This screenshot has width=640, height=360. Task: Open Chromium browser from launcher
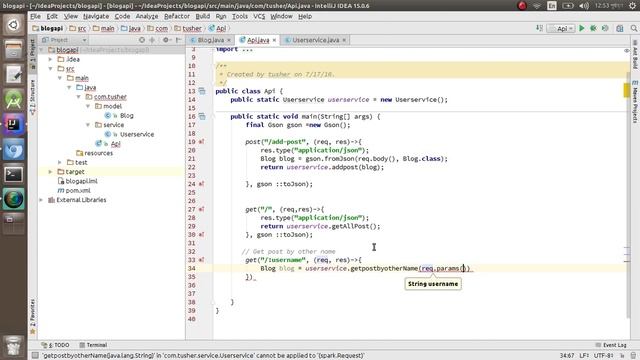pyautogui.click(x=13, y=149)
